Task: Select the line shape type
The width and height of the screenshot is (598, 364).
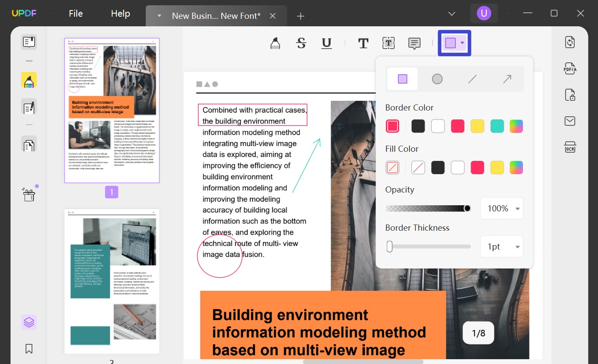Action: (472, 79)
